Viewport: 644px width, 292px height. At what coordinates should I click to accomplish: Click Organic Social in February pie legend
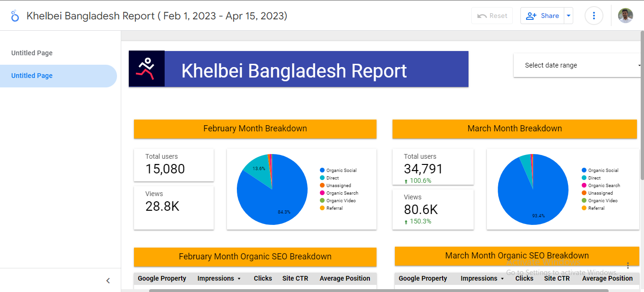[338, 171]
